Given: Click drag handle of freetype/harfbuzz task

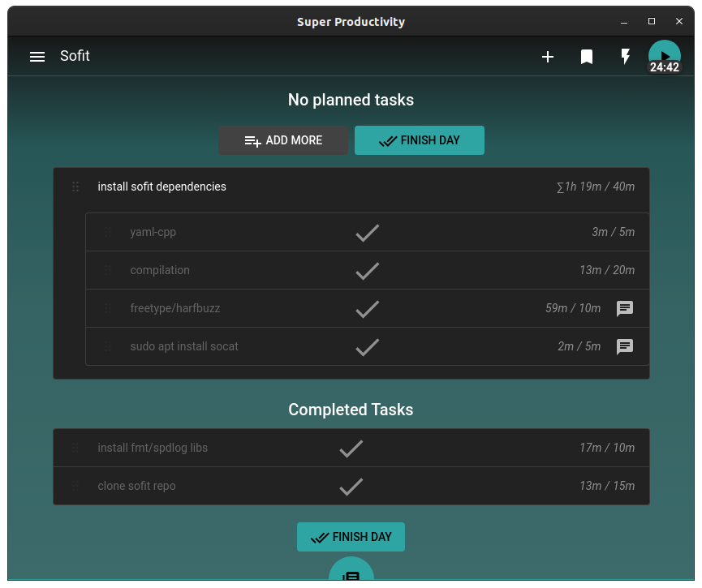Looking at the screenshot, I should [108, 308].
